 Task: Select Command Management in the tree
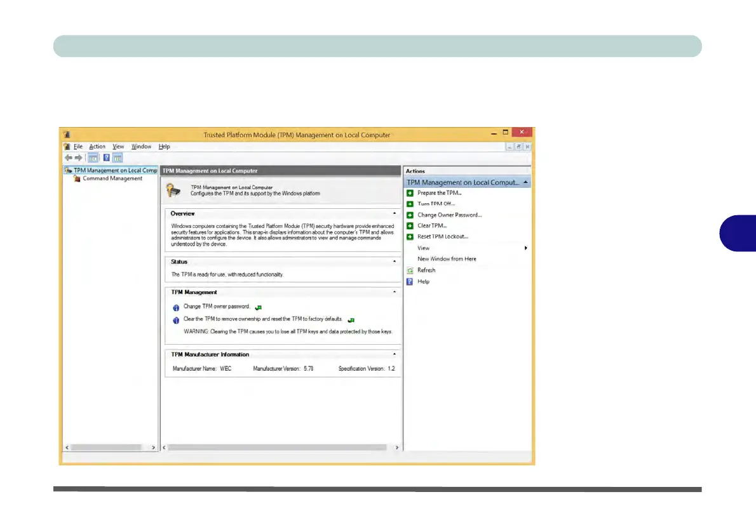[x=112, y=179]
